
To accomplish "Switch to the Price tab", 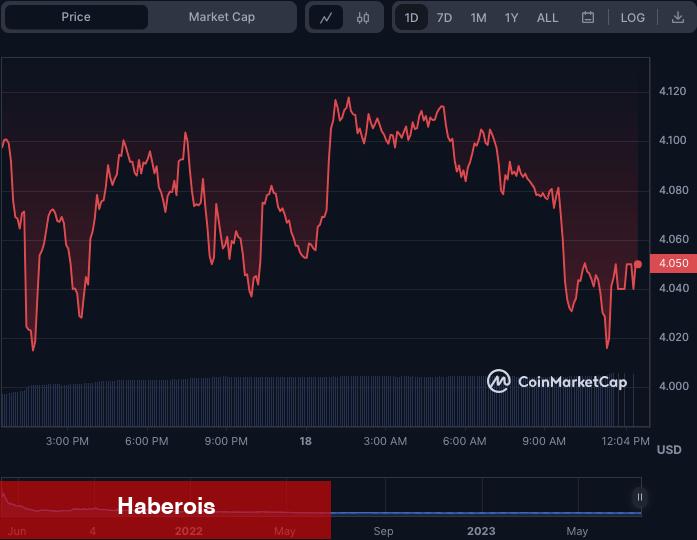I will pyautogui.click(x=76, y=17).
